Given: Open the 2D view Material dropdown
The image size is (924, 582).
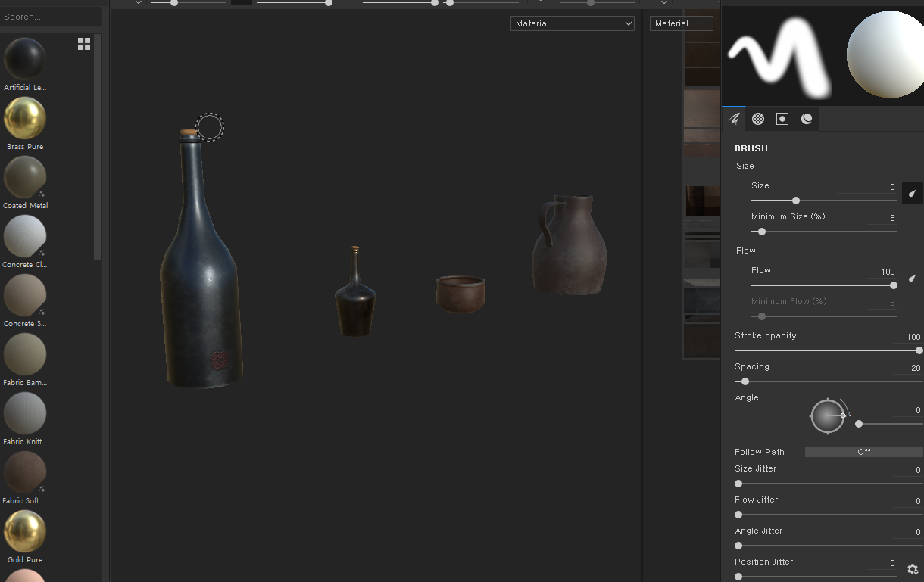Looking at the screenshot, I should click(682, 23).
